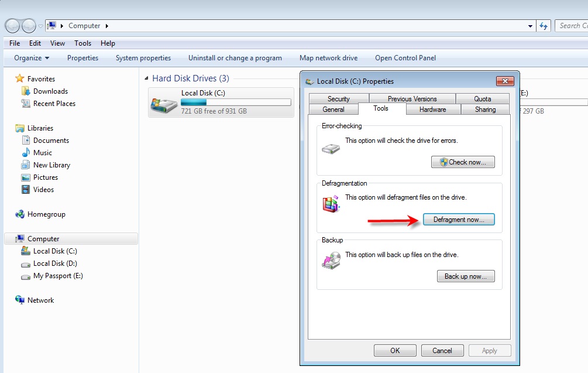Click the Forward navigation arrow button
The width and height of the screenshot is (588, 373).
[29, 26]
